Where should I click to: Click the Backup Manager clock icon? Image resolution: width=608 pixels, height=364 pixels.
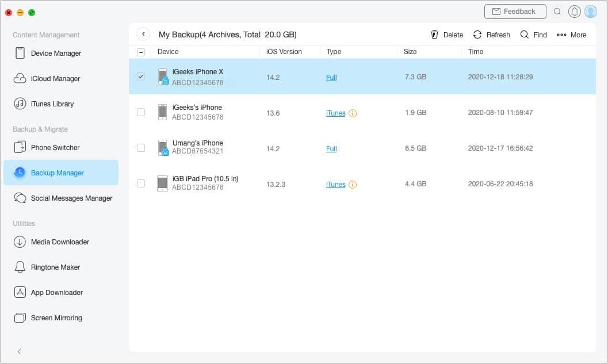(x=20, y=172)
